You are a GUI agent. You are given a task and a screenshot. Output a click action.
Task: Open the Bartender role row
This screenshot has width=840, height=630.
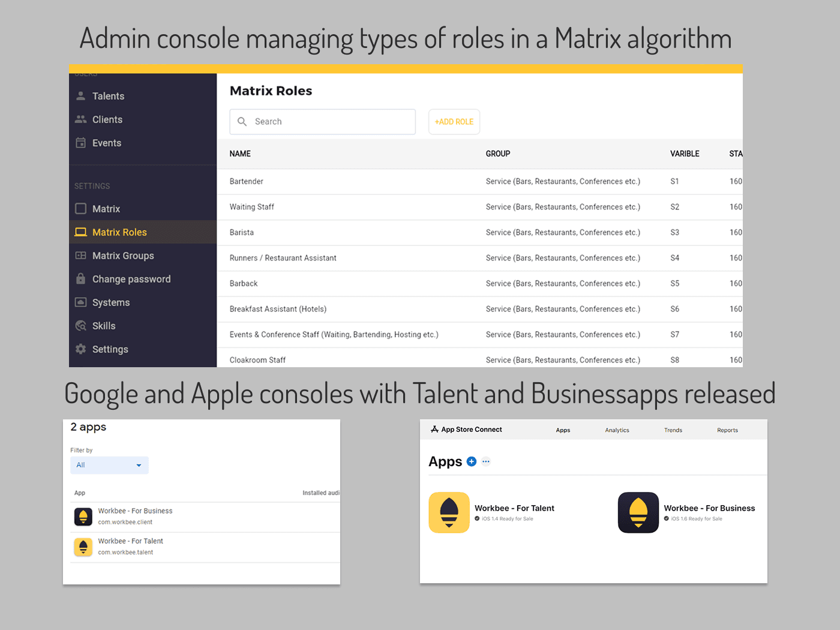point(247,181)
